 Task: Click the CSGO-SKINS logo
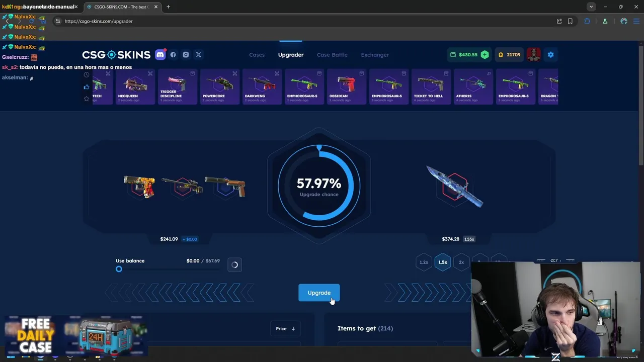116,55
